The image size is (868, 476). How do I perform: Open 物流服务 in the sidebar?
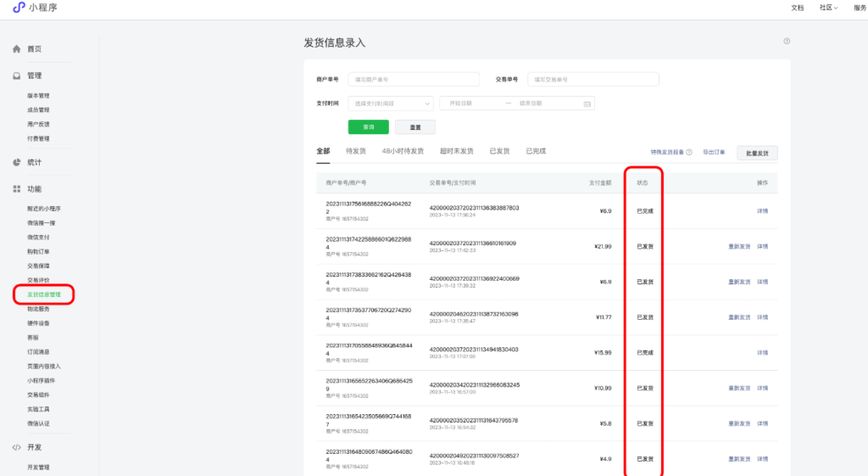(39, 309)
